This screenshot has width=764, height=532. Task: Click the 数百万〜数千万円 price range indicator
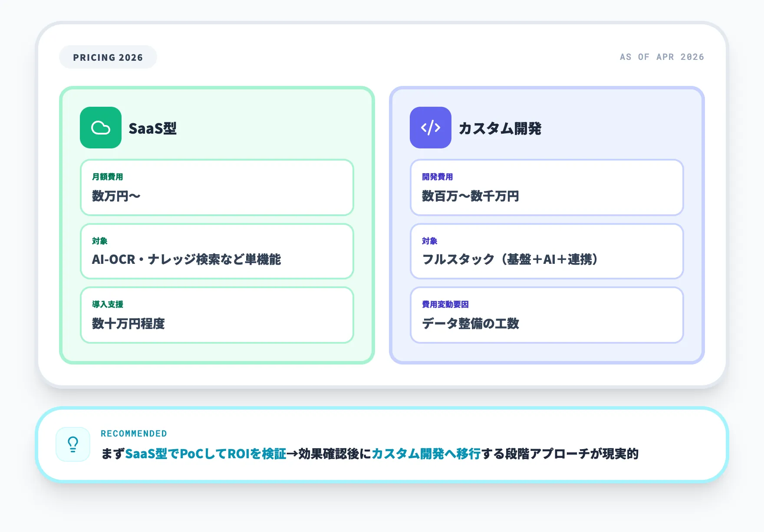coord(470,196)
